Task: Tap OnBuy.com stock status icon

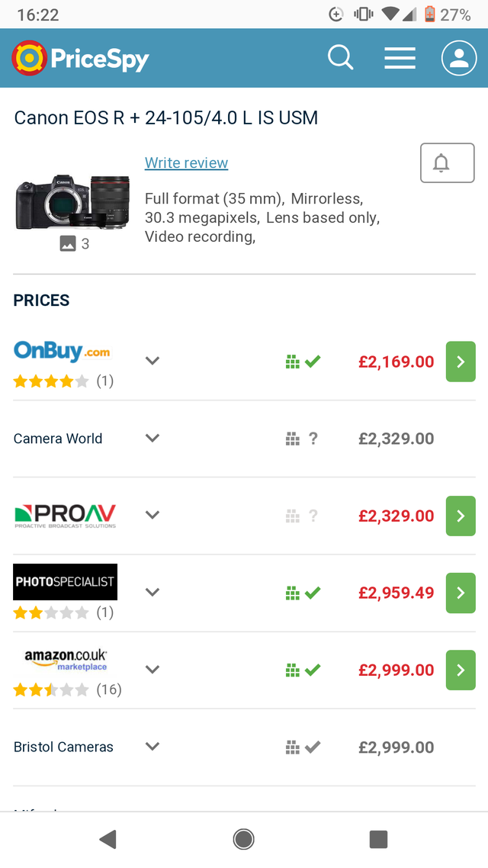Action: 303,362
